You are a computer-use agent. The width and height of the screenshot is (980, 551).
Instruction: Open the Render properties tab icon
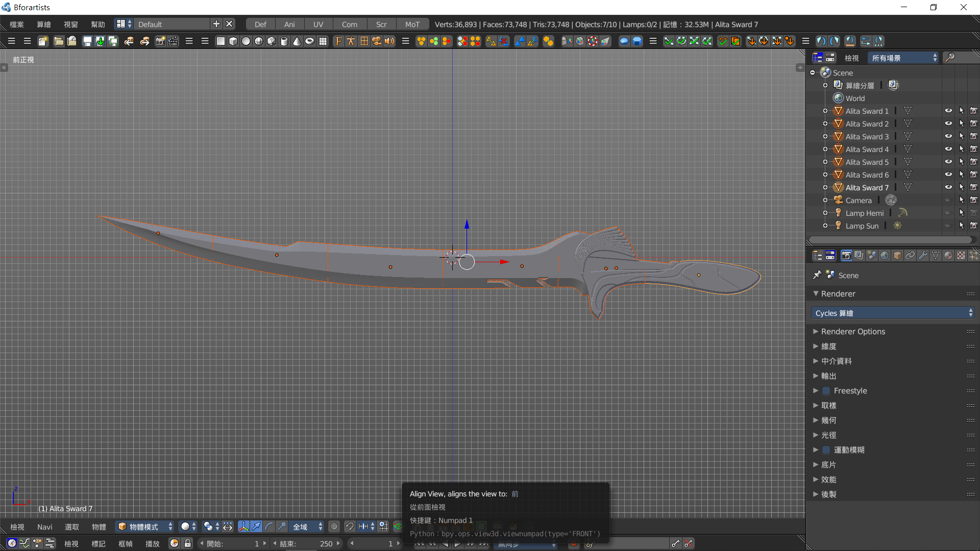pyautogui.click(x=846, y=256)
